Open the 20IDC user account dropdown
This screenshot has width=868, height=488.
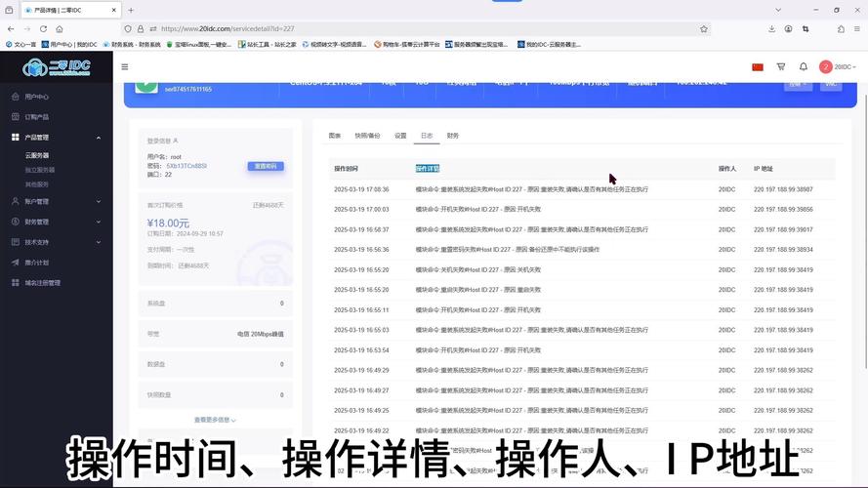(x=839, y=67)
